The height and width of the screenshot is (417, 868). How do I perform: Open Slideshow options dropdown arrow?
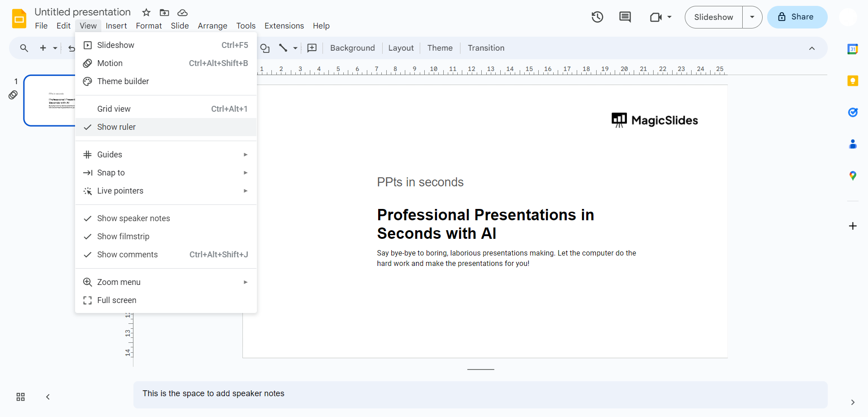pyautogui.click(x=752, y=17)
